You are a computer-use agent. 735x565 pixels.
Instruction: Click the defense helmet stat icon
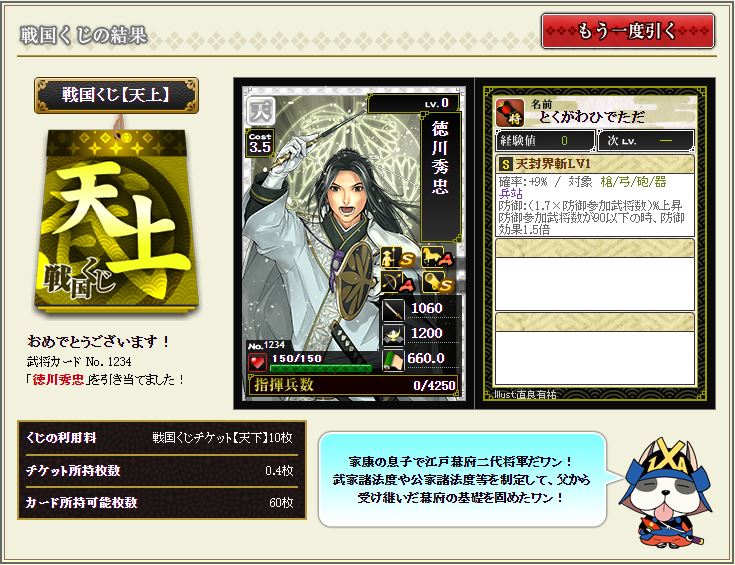click(393, 335)
